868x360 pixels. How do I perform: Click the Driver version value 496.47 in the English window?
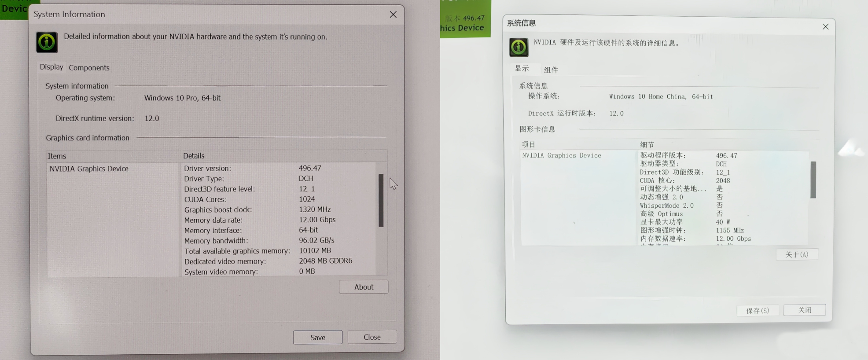coord(310,168)
